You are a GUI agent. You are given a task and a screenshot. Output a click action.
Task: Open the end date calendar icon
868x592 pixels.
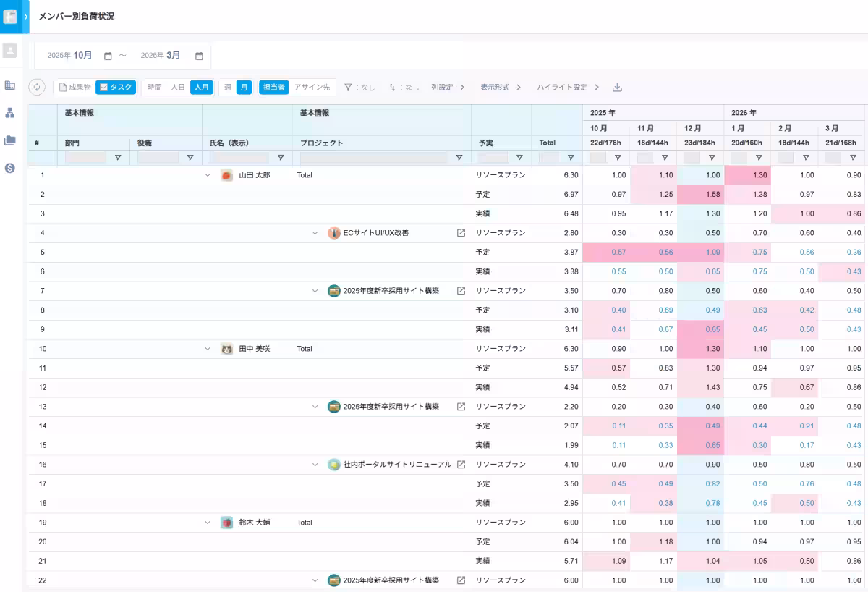[199, 56]
